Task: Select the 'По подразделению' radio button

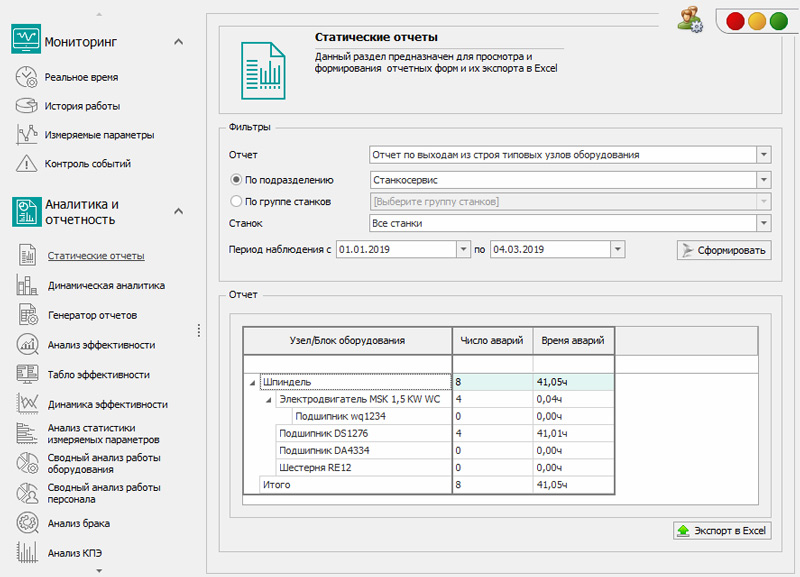Action: point(236,180)
